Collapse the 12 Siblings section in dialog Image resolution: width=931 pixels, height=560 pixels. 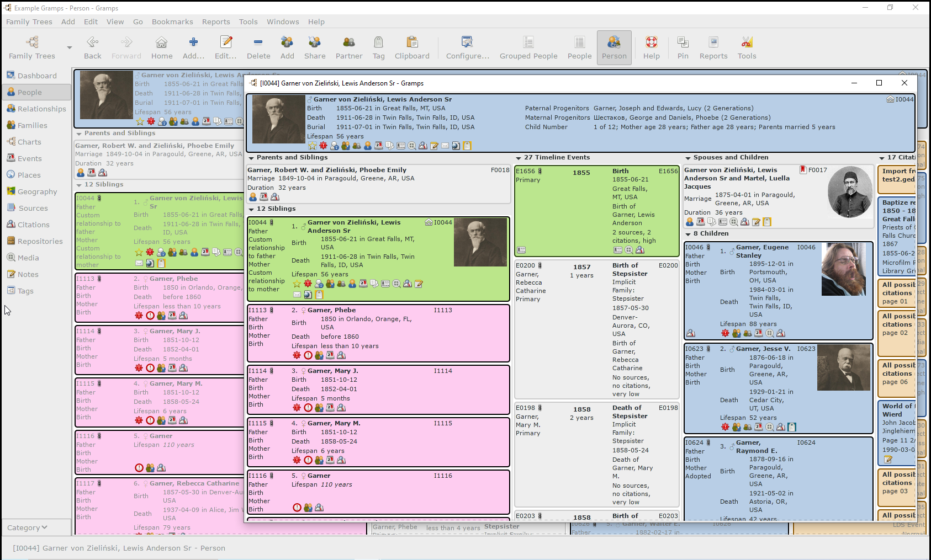pyautogui.click(x=251, y=209)
